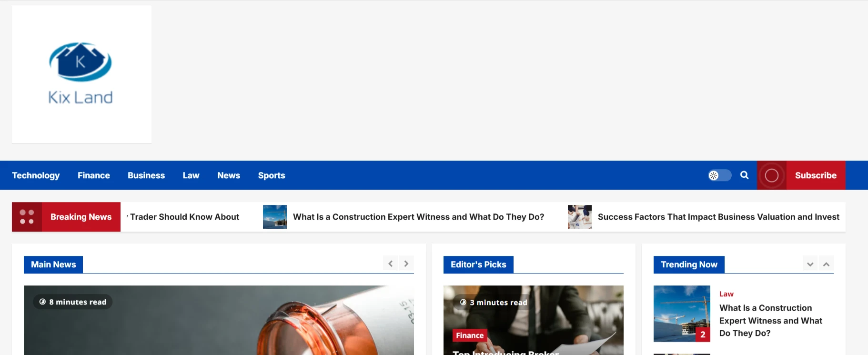Screen dimensions: 868x355
Task: Click the Finance tag on Editor's Picks
Action: point(470,335)
